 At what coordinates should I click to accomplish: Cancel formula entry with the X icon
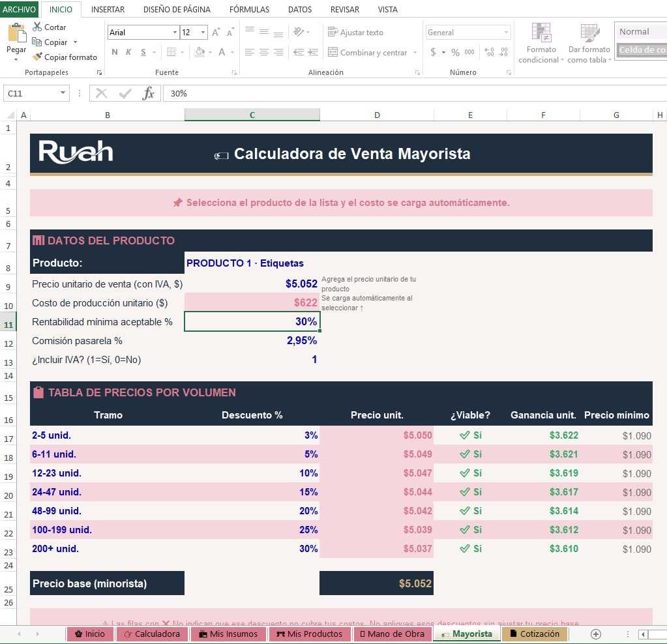(x=101, y=93)
